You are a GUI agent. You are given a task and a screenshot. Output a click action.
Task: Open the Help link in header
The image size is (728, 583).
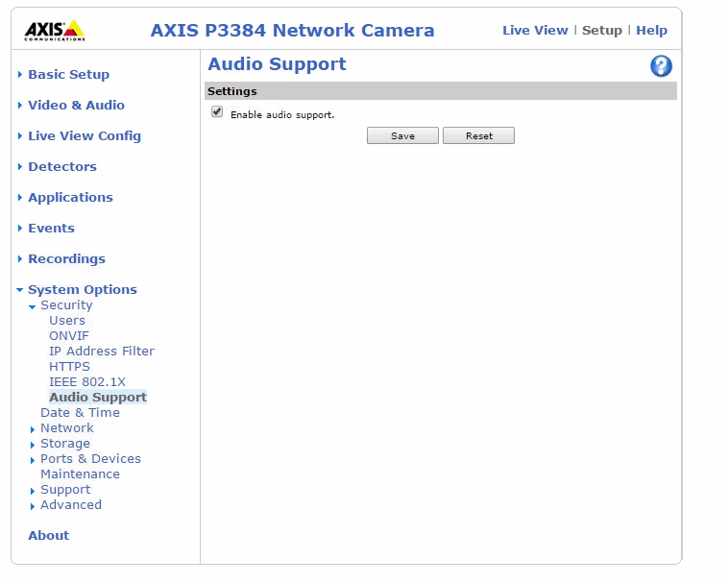pyautogui.click(x=651, y=30)
